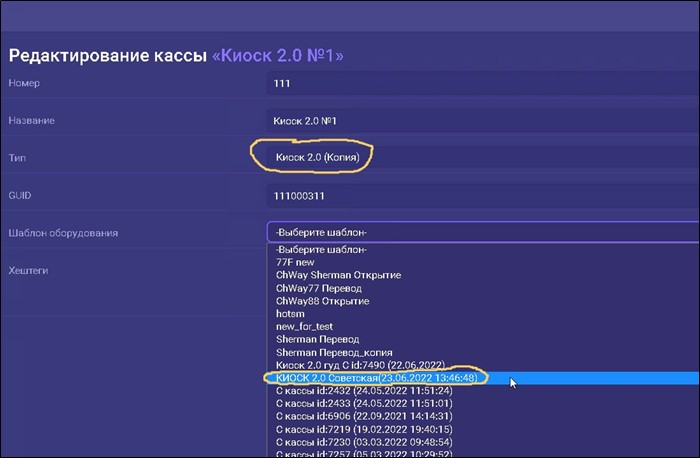Image resolution: width=700 pixels, height=458 pixels.
Task: Click the Название field label
Action: coord(31,121)
